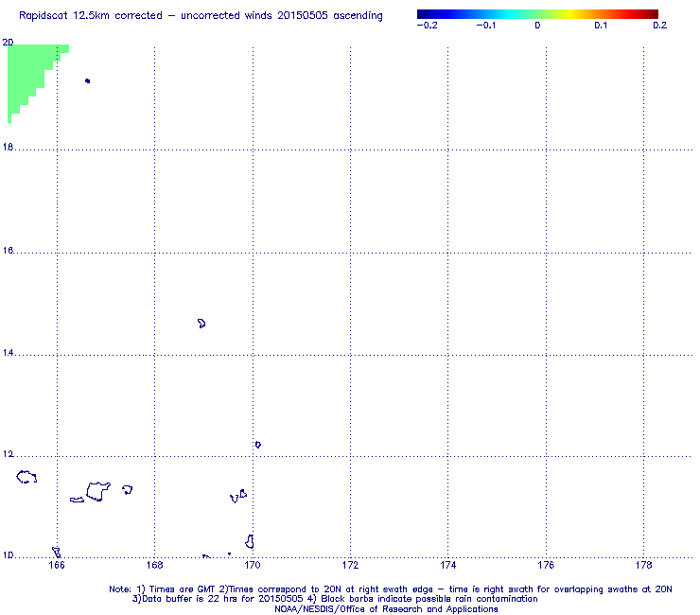Click the island outline between 14 and 16 latitude
700x615 pixels.
coord(201,324)
